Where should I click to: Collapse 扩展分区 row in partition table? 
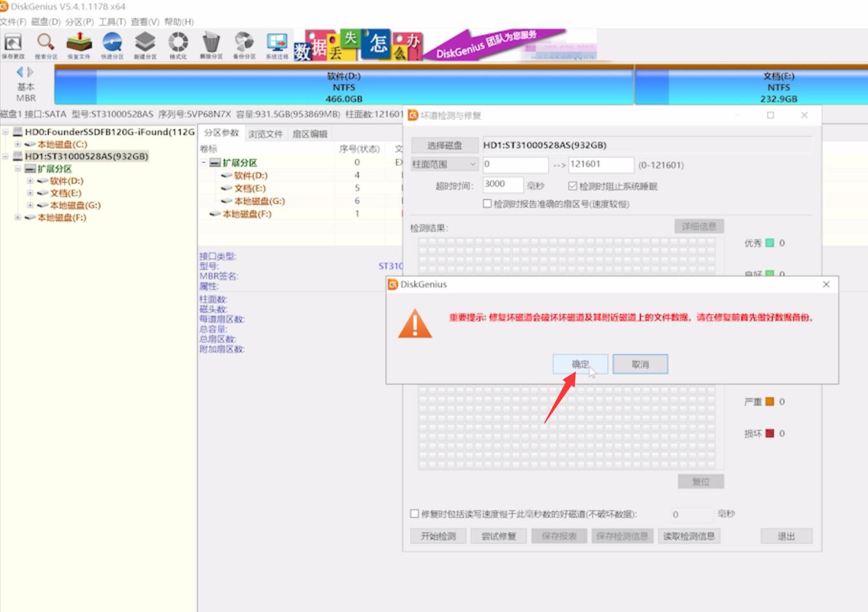pos(204,163)
